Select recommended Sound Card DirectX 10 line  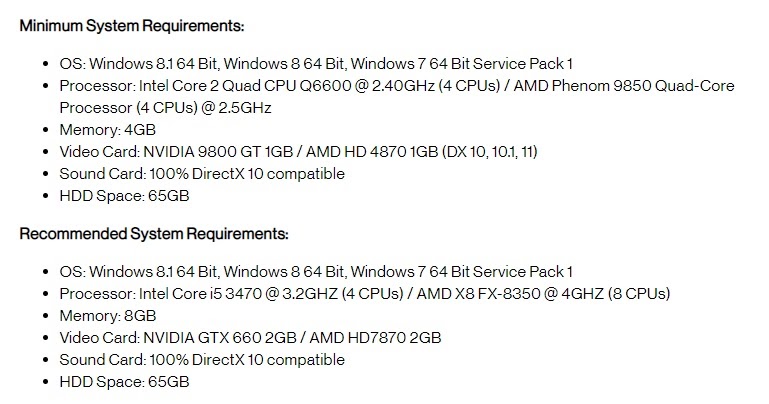(202, 360)
